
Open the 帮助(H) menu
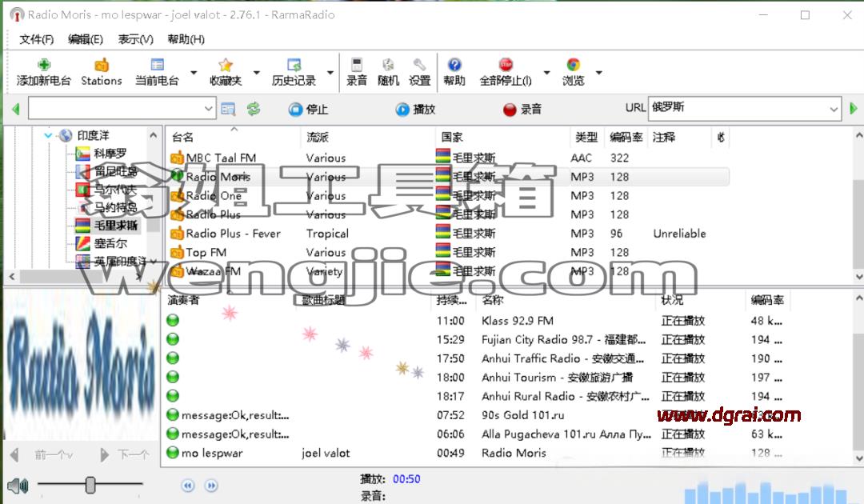point(186,39)
